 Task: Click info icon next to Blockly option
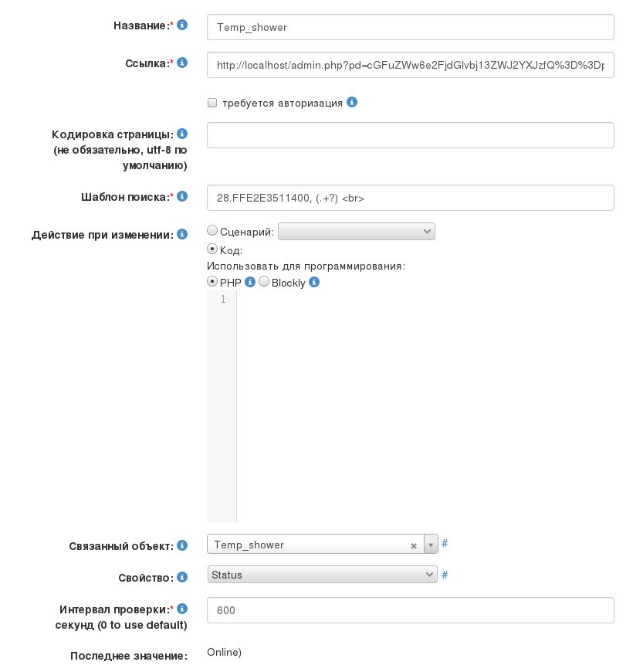tap(314, 283)
